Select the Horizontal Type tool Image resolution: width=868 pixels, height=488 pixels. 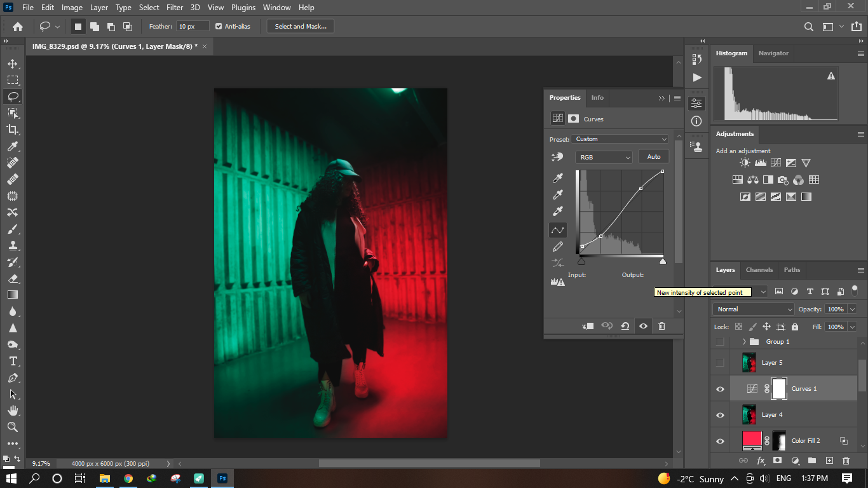coord(12,361)
